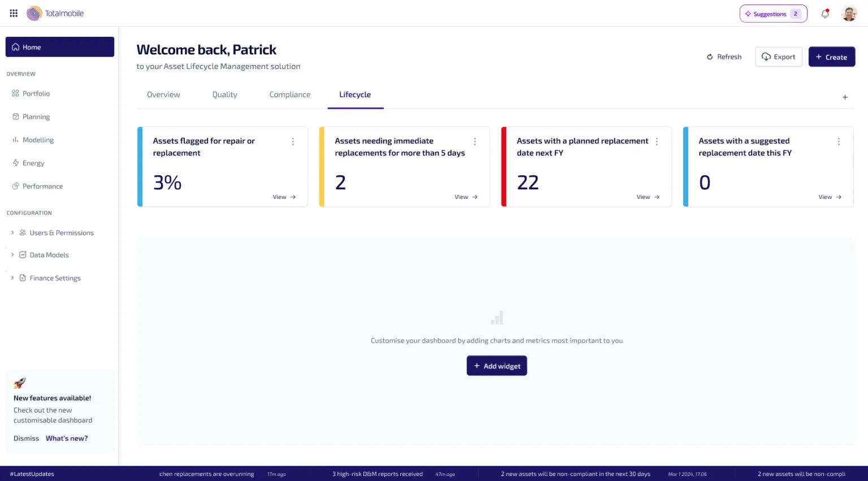
Task: Open the user profile avatar
Action: 849,14
